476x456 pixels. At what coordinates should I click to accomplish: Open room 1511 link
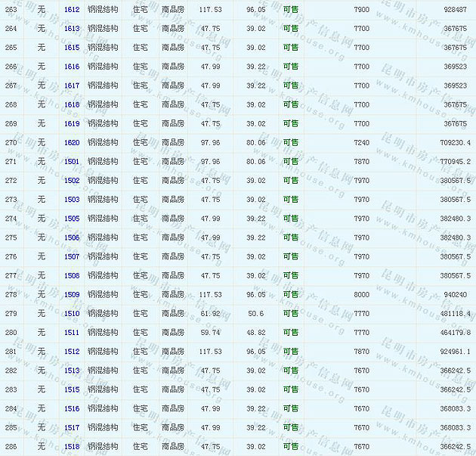[72, 333]
